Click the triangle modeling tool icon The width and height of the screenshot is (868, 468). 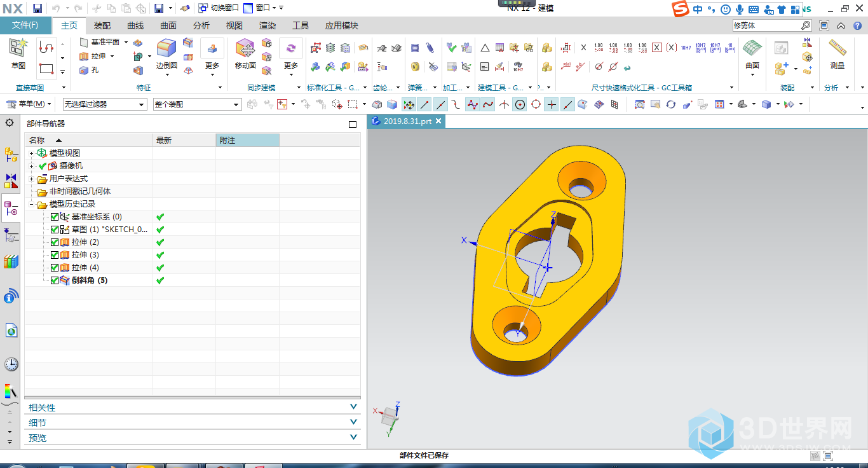click(x=485, y=48)
